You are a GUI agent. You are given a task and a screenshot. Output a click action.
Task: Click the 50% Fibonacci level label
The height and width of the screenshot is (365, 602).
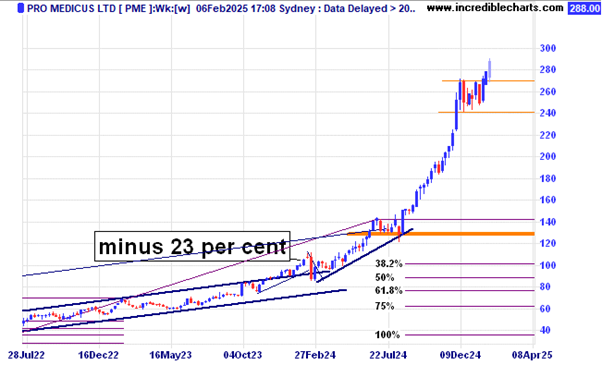coord(385,277)
